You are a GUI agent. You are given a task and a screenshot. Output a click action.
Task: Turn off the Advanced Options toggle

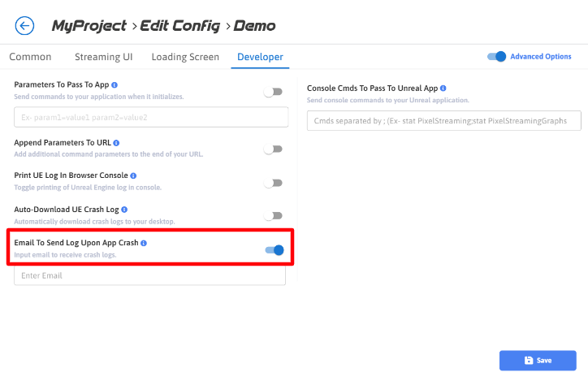click(x=496, y=57)
